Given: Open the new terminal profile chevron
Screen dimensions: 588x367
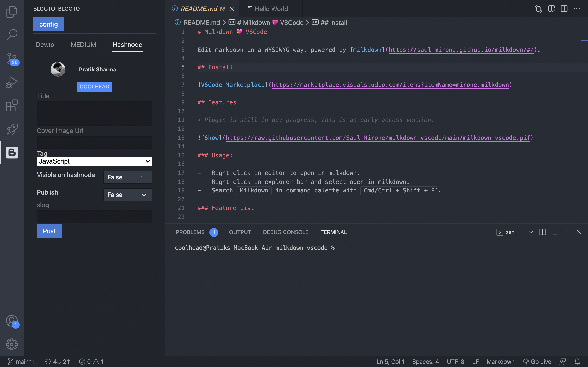Looking at the screenshot, I should pyautogui.click(x=531, y=232).
